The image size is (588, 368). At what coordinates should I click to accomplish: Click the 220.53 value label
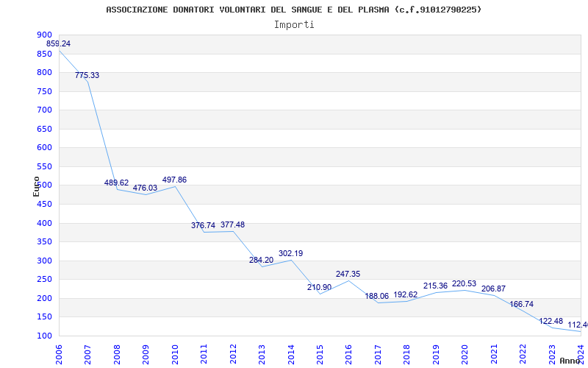click(464, 283)
